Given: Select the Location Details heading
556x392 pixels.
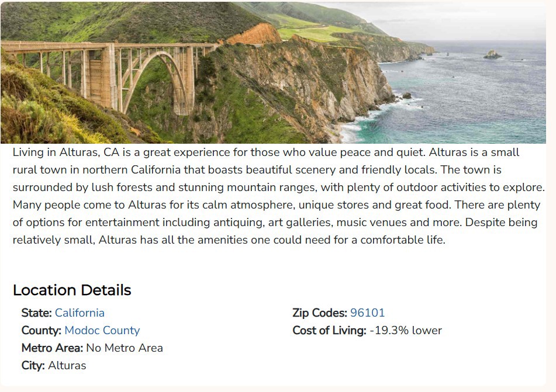Looking at the screenshot, I should pos(72,290).
